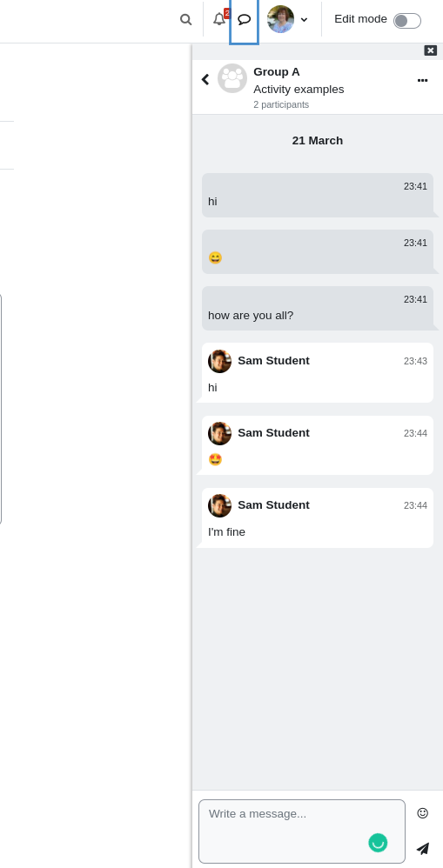
Task: Open the emoji picker smiley icon
Action: [x=422, y=812]
